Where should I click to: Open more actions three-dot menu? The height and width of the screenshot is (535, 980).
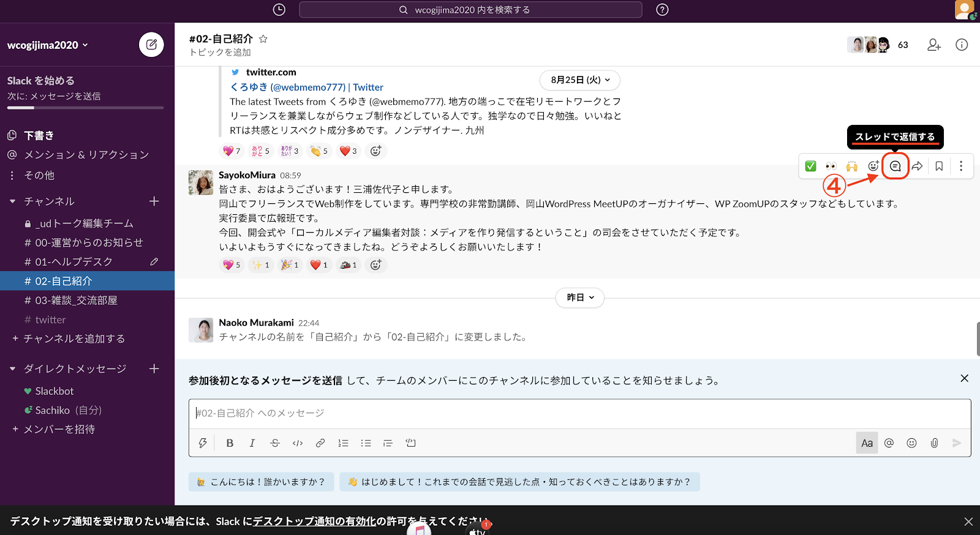point(961,166)
